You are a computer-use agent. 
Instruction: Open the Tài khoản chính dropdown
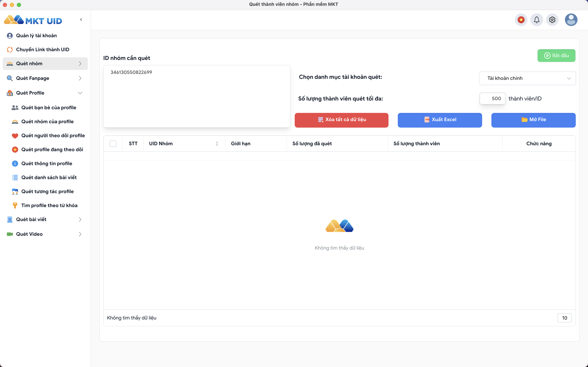pos(527,78)
